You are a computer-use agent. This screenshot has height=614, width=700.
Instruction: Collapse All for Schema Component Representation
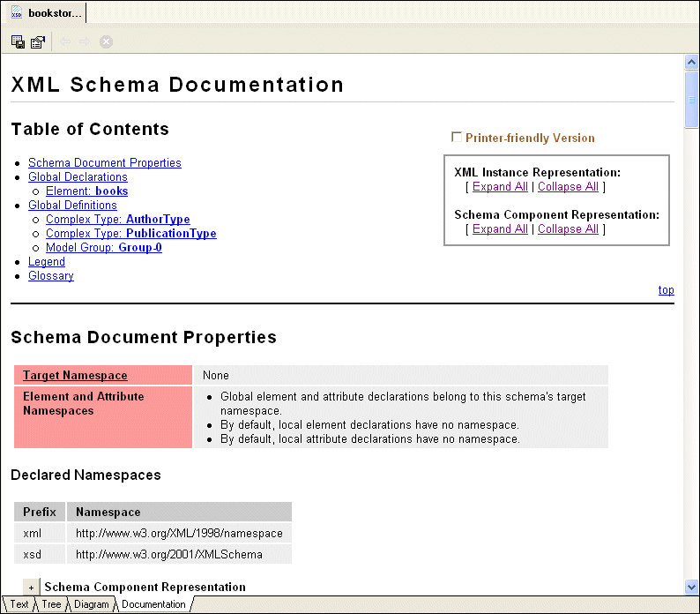568,228
